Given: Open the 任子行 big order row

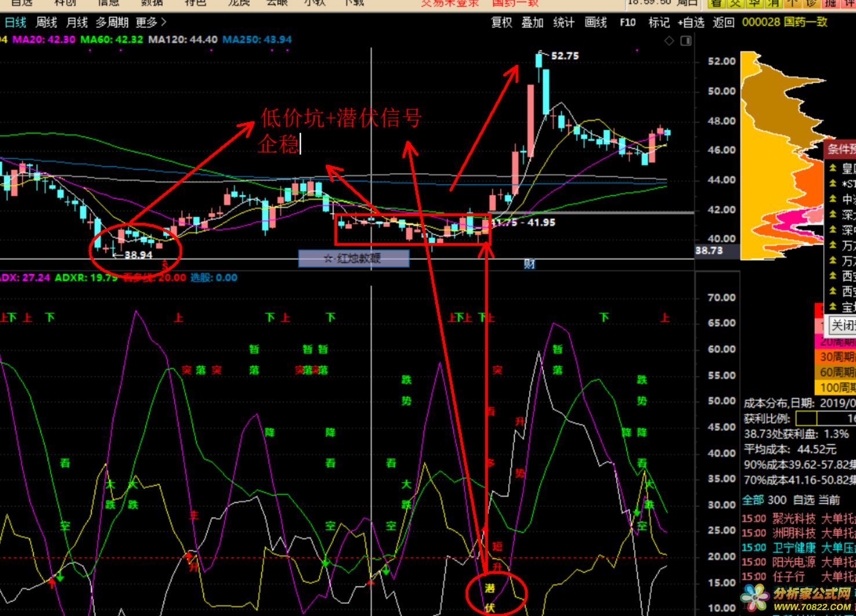Looking at the screenshot, I should [799, 577].
